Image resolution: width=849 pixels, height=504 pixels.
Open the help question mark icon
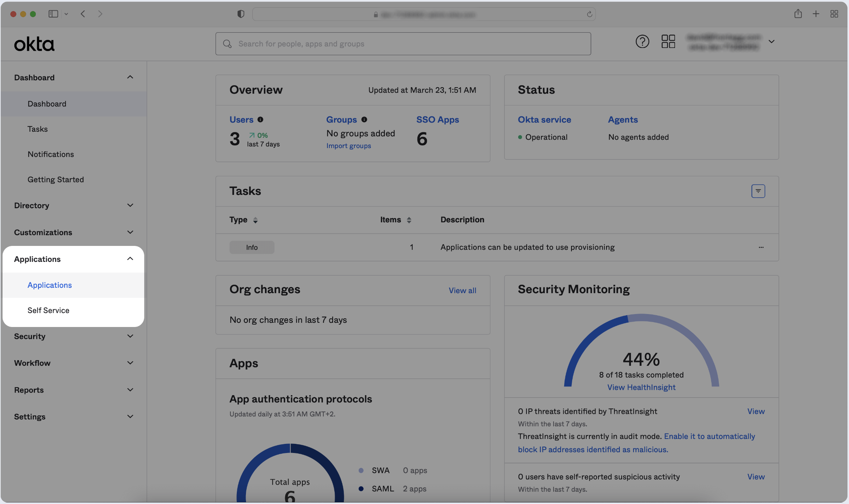pyautogui.click(x=642, y=41)
